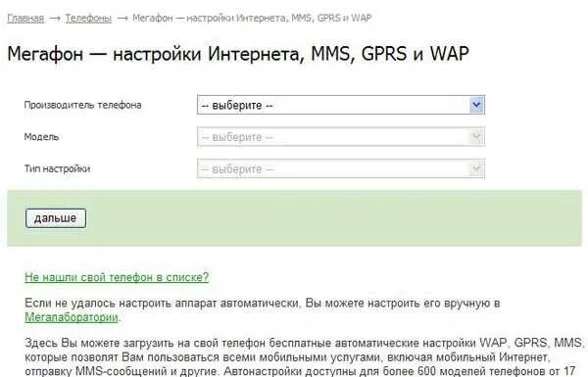Click the 'Модель' field label
This screenshot has height=377, width=588.
click(41, 137)
